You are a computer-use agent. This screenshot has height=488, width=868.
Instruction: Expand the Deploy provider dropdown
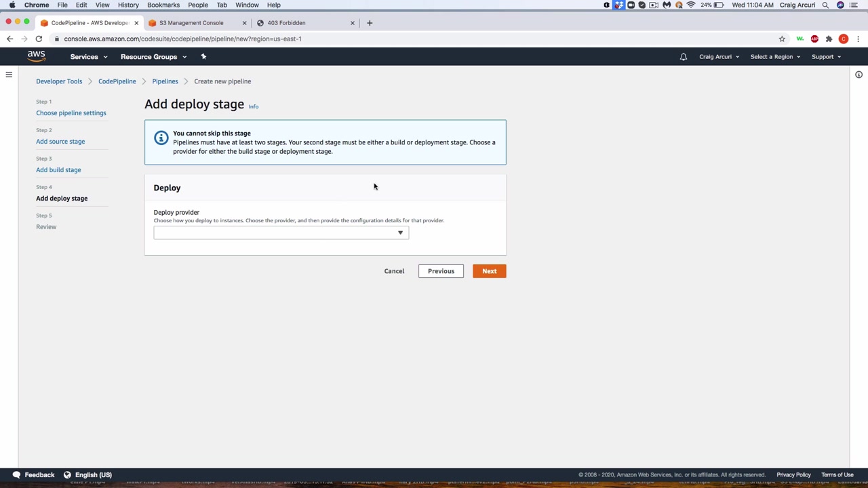[281, 232]
